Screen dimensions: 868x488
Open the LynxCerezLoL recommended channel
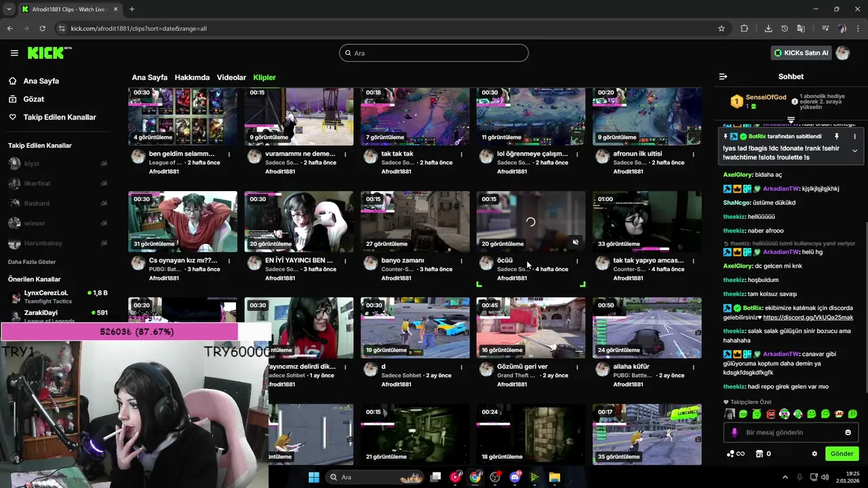(58, 297)
